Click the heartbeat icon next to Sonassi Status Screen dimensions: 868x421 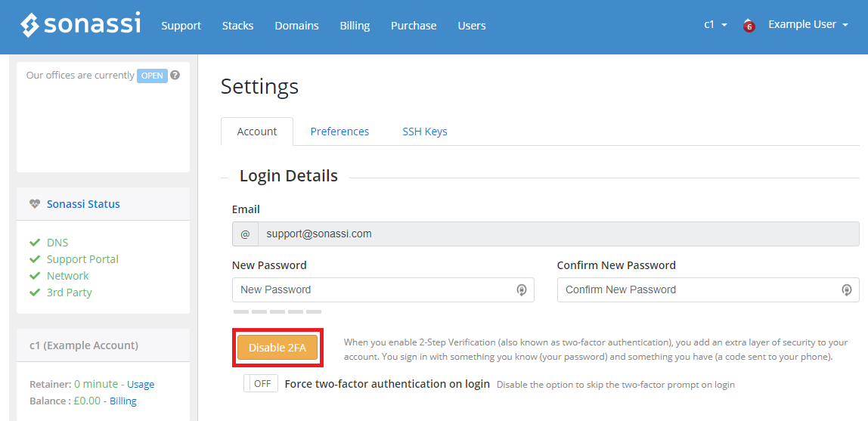tap(35, 203)
